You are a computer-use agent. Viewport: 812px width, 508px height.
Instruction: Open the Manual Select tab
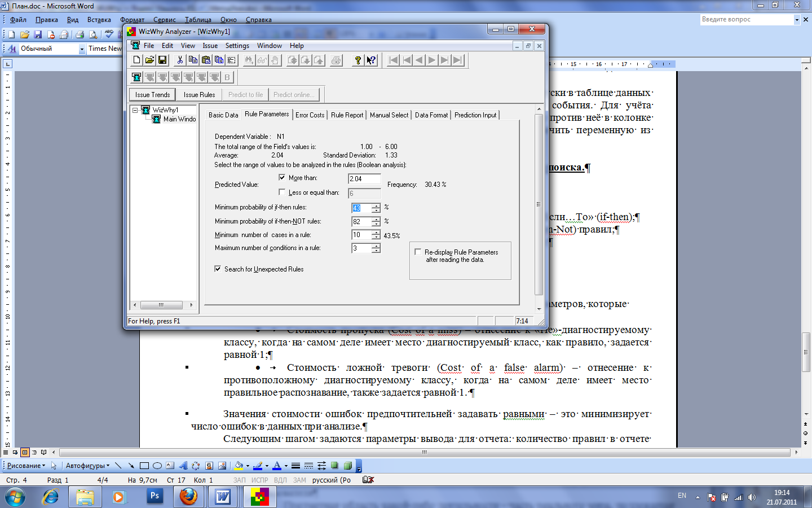(x=389, y=115)
